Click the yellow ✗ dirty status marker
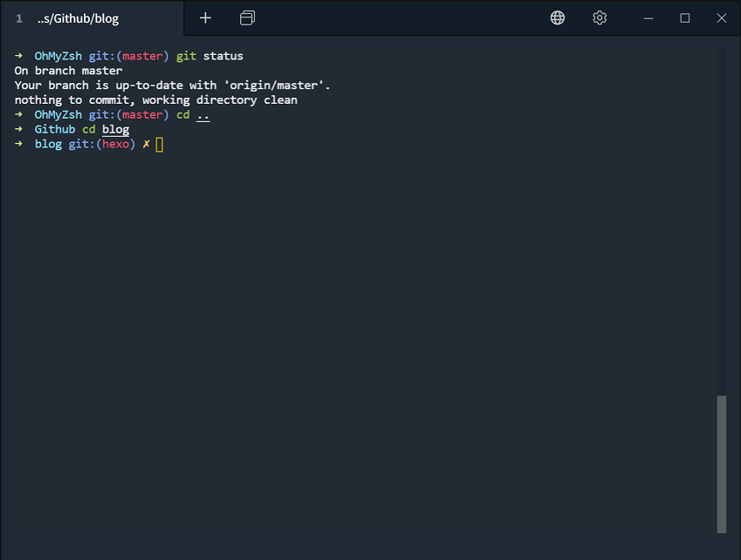 [x=146, y=144]
